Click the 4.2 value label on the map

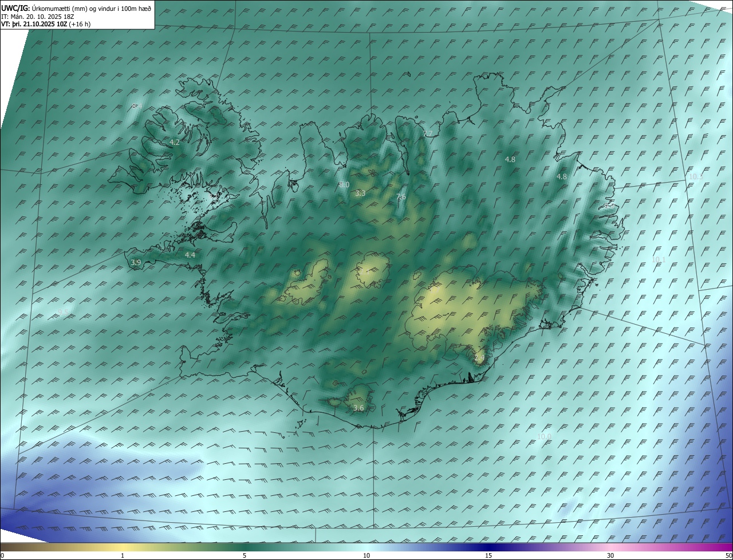(x=175, y=142)
